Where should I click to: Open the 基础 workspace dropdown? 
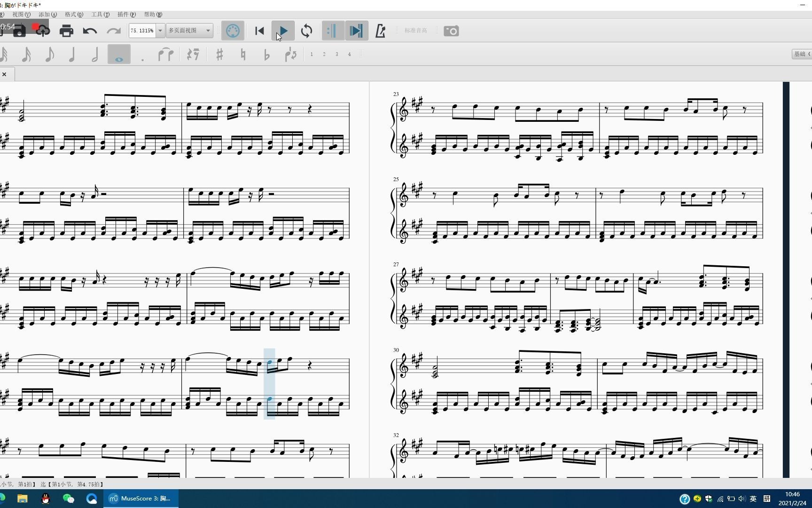[802, 54]
